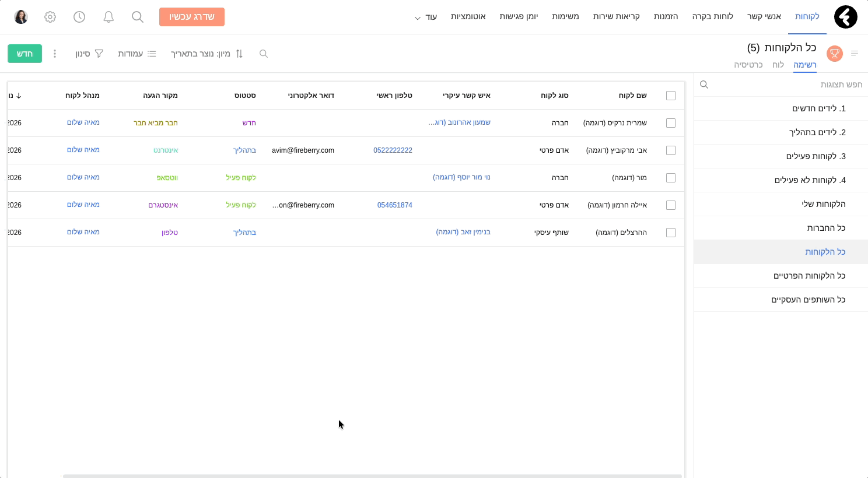Open the סינון filter panel
Screen dimensions: 868x478
click(89, 54)
